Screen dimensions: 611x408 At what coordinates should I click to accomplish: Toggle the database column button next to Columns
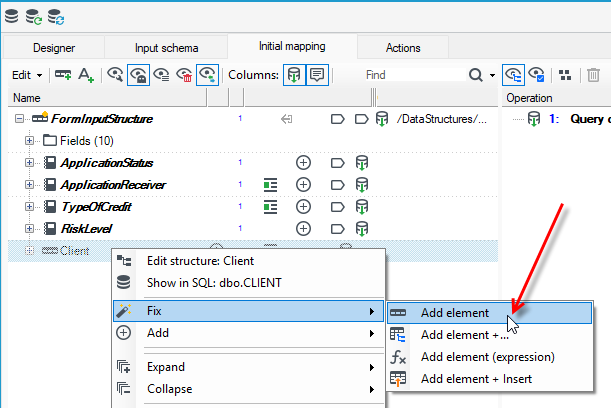pyautogui.click(x=294, y=75)
